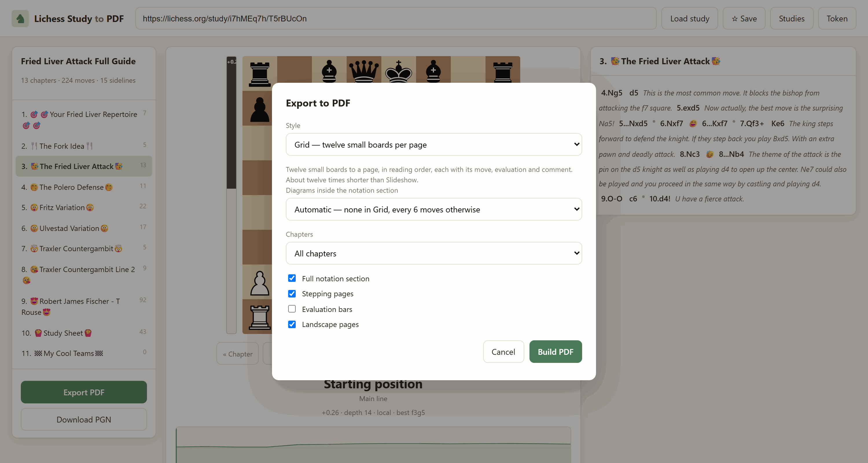The image size is (868, 463).
Task: Enable the Evaluation bars checkbox
Action: click(292, 309)
